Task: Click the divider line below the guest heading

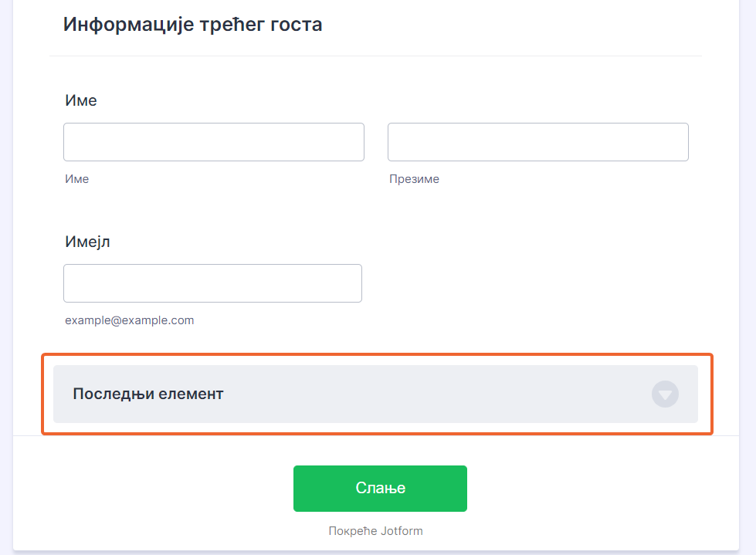Action: pyautogui.click(x=375, y=56)
